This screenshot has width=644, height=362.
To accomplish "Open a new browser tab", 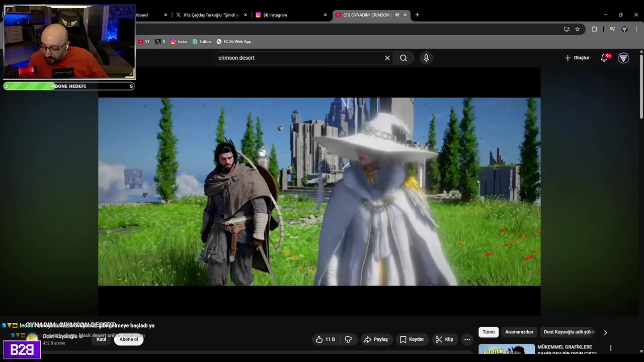I will (417, 15).
